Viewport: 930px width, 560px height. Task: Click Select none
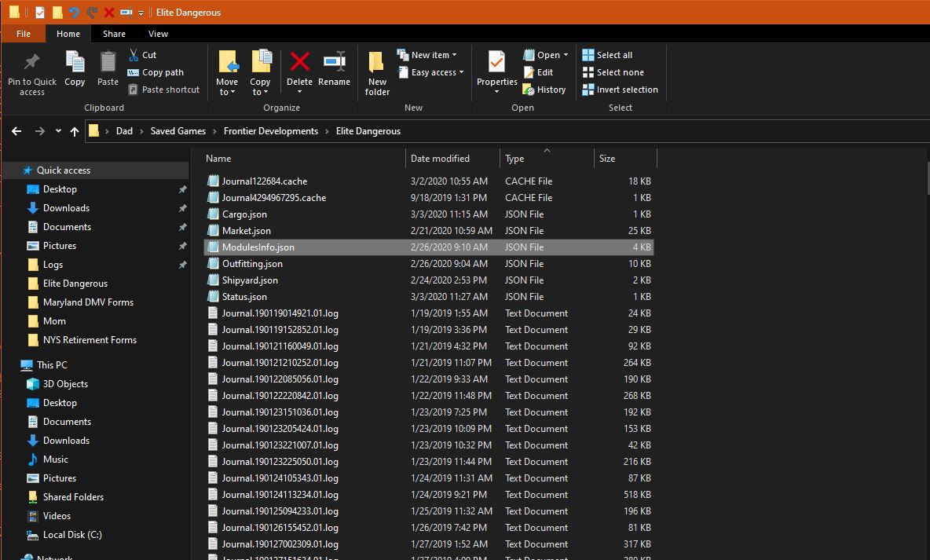613,72
